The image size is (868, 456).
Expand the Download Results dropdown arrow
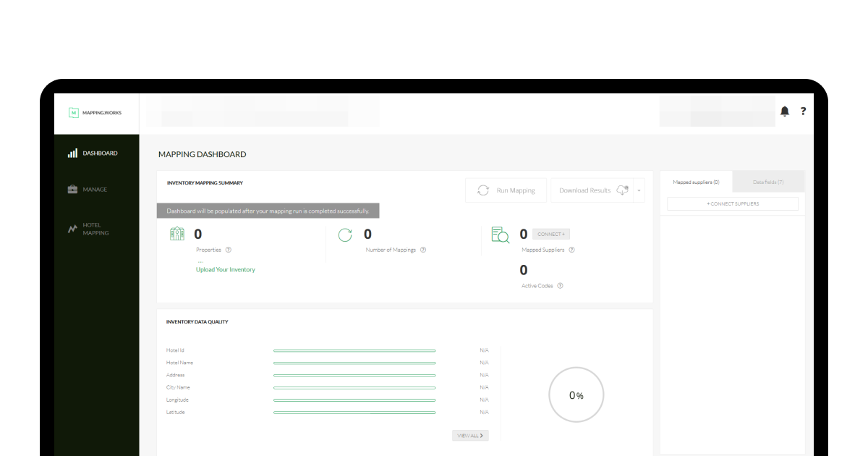(639, 190)
